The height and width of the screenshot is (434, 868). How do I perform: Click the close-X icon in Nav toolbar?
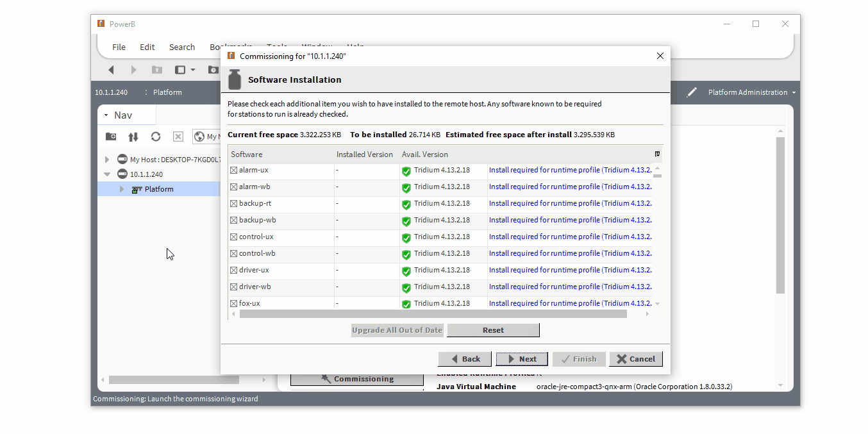[178, 137]
